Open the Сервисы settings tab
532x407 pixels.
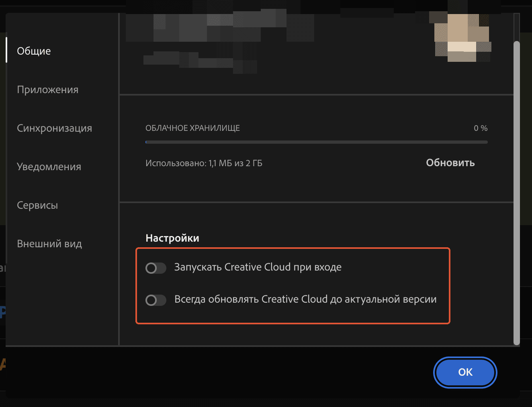coord(37,205)
